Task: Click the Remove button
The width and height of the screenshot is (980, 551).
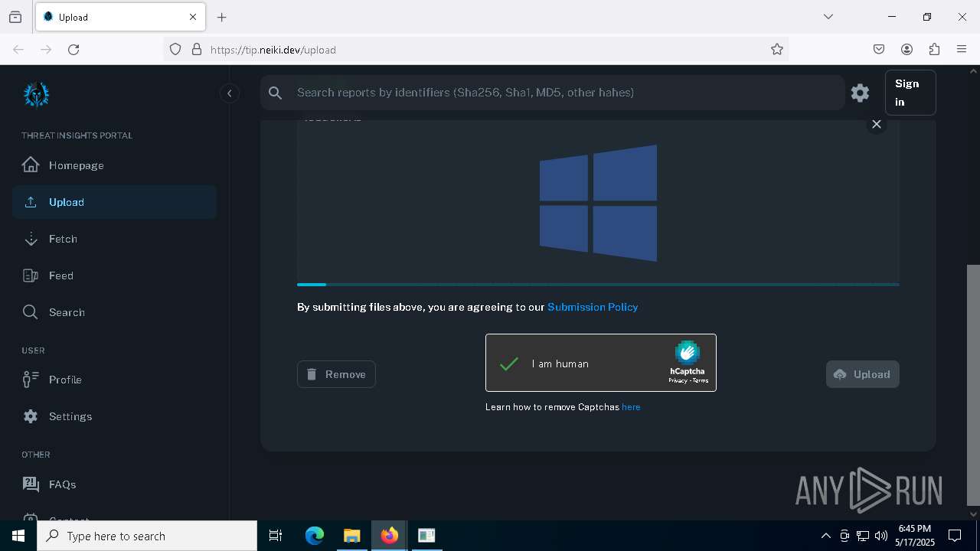Action: pos(336,374)
